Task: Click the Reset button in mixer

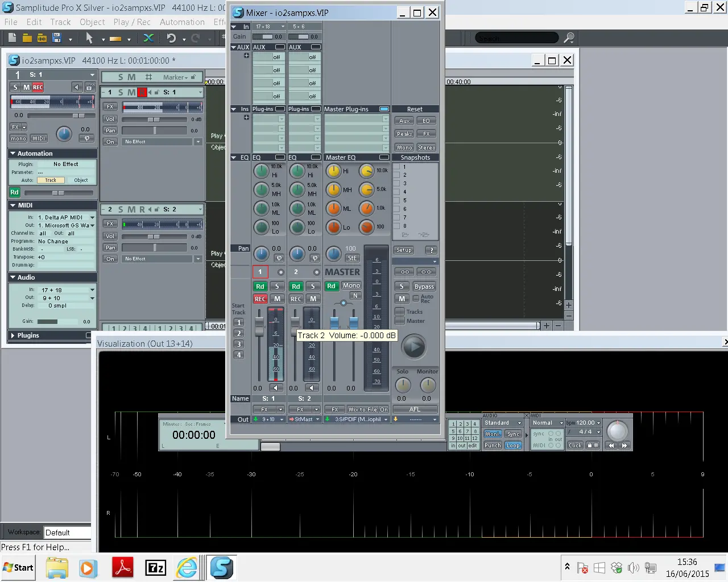Action: 415,109
